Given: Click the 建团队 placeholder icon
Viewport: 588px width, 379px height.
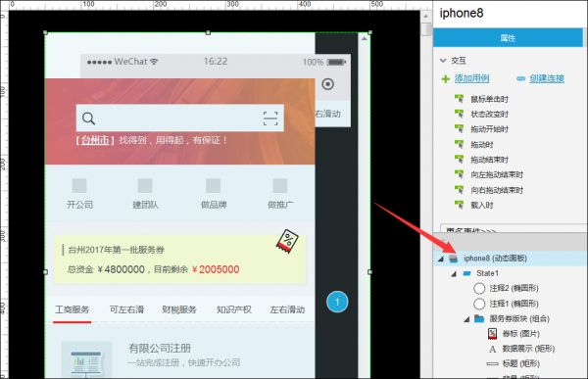Looking at the screenshot, I should [x=145, y=185].
